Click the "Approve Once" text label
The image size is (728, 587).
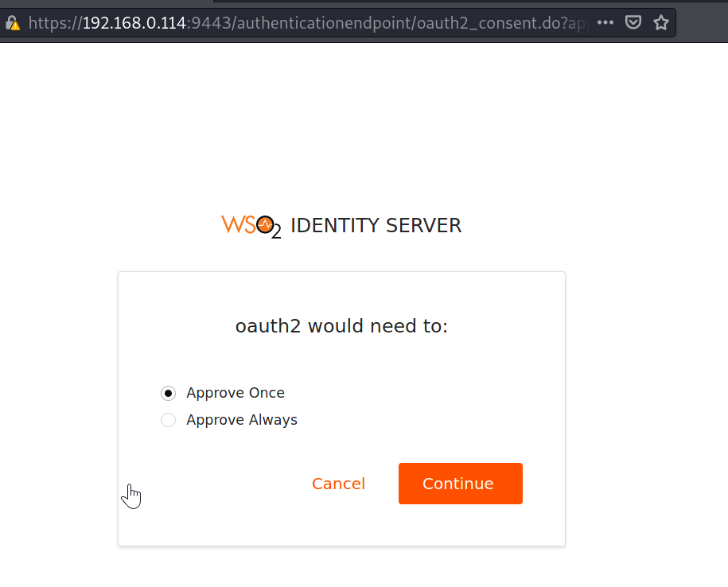[x=235, y=393]
